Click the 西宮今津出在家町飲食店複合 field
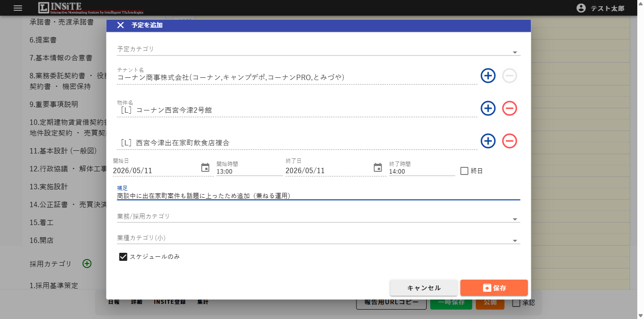 (297, 143)
